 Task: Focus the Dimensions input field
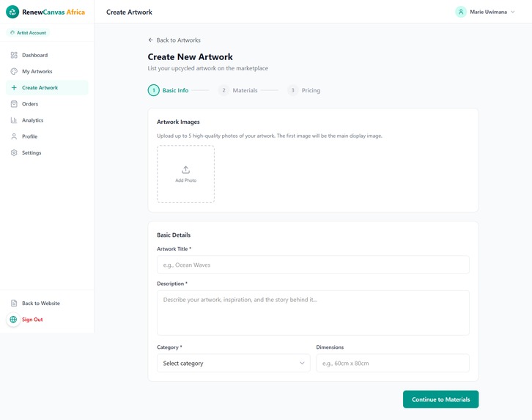[393, 363]
